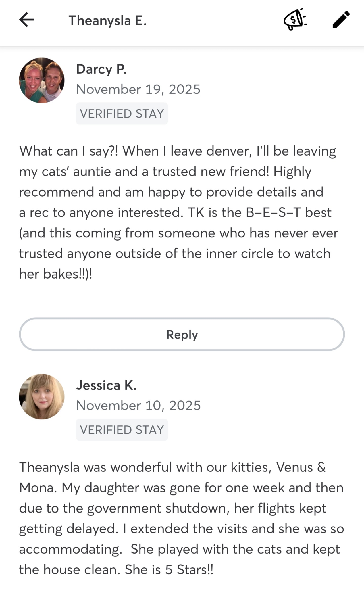The width and height of the screenshot is (364, 595).
Task: Tap the pencil edit icon
Action: [341, 20]
